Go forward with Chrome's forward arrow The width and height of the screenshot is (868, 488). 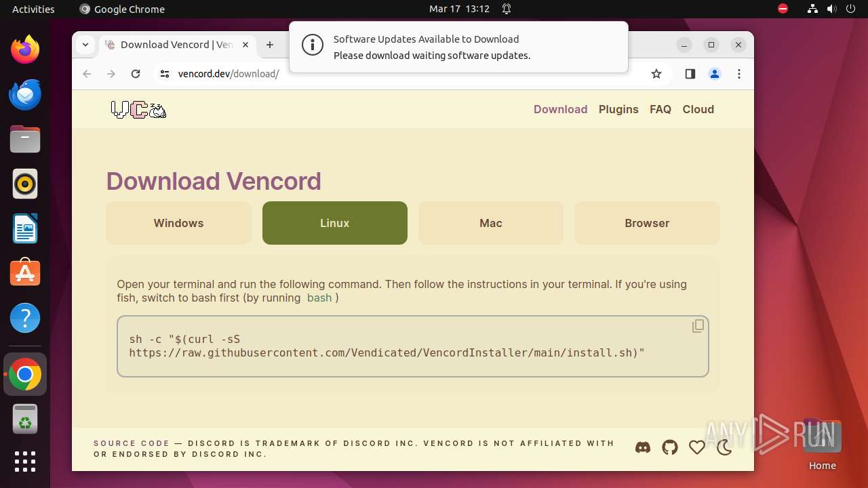click(x=111, y=74)
